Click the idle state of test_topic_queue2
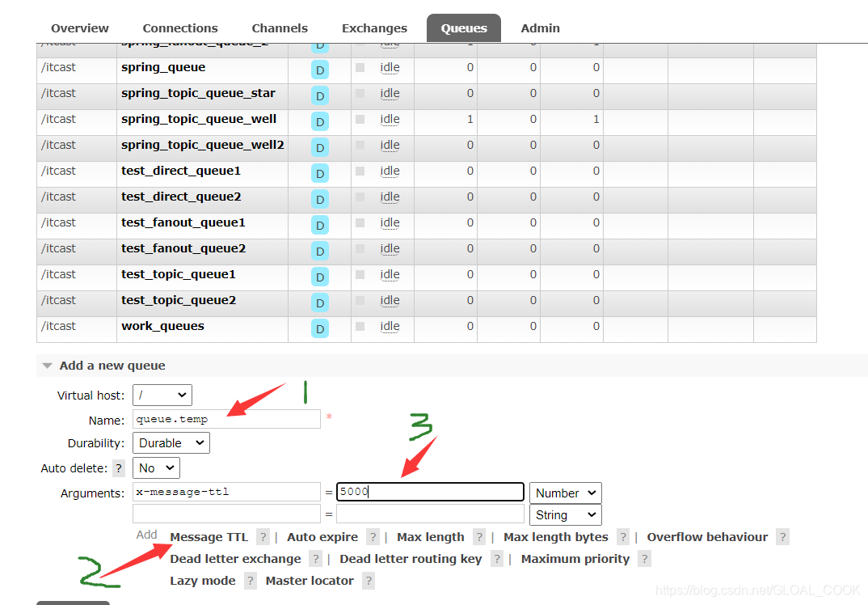Viewport: 868px width, 605px height. 390,300
